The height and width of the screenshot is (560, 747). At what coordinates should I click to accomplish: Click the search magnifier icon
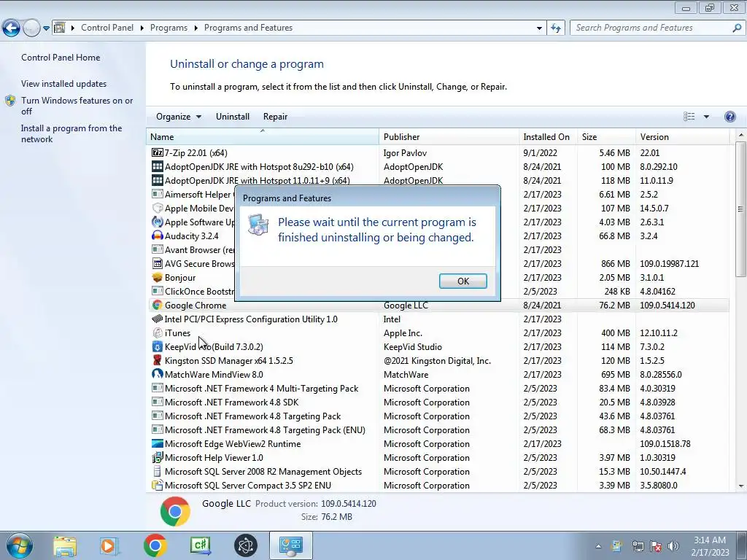pyautogui.click(x=737, y=28)
